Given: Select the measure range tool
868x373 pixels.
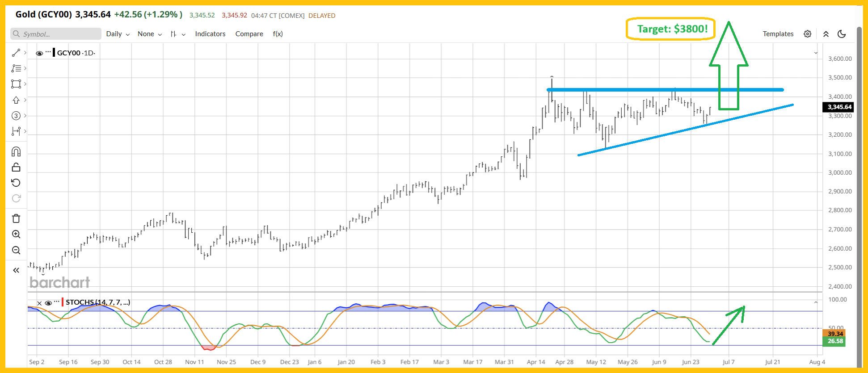Looking at the screenshot, I should 16,131.
